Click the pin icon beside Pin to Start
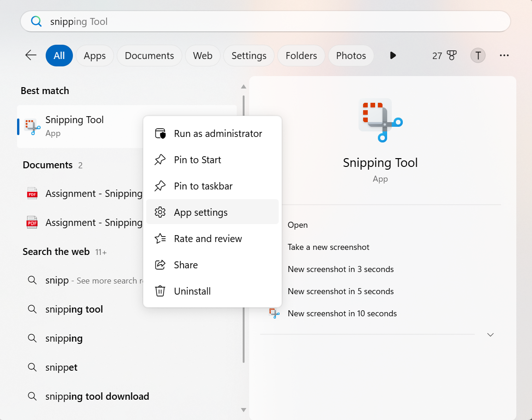Screen dimensions: 532x420 pos(160,160)
